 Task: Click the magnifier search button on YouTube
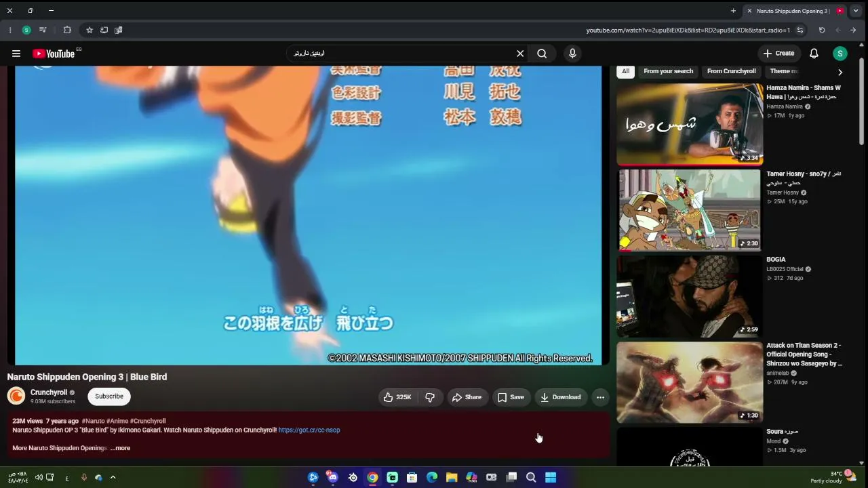(x=542, y=54)
